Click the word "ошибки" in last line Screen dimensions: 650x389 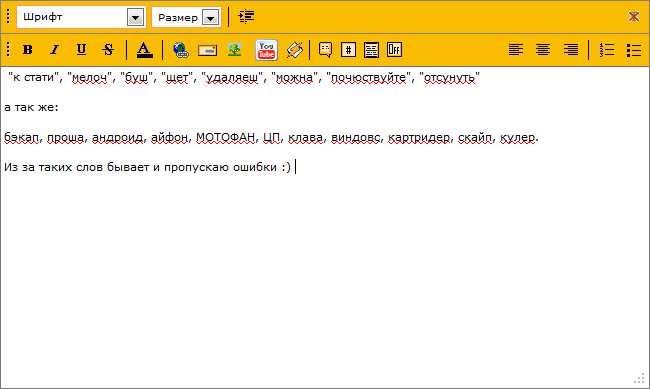pyautogui.click(x=255, y=167)
